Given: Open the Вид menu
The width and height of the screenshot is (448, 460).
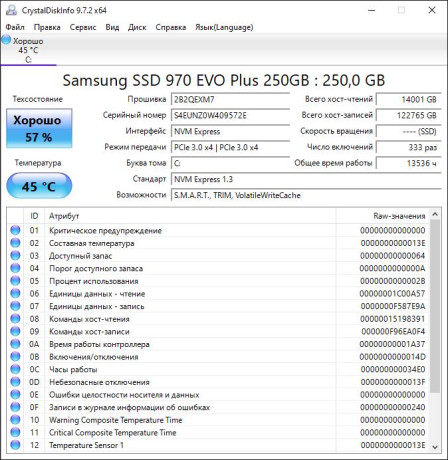Looking at the screenshot, I should click(x=112, y=27).
